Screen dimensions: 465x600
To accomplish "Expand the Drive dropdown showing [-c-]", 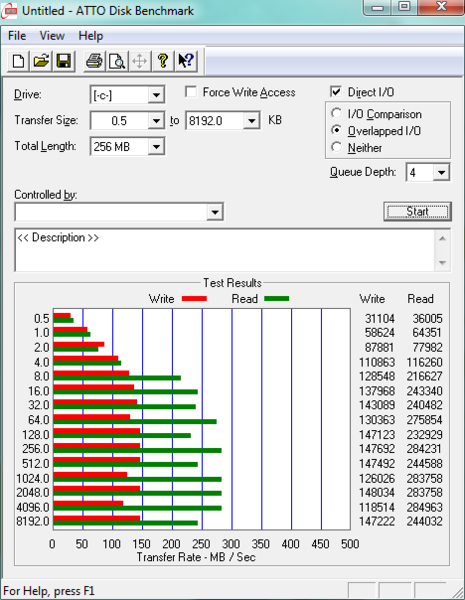I will (156, 95).
